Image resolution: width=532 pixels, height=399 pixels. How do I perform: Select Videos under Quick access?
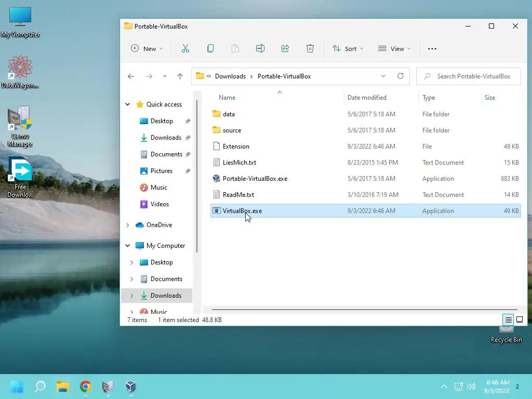click(x=159, y=204)
